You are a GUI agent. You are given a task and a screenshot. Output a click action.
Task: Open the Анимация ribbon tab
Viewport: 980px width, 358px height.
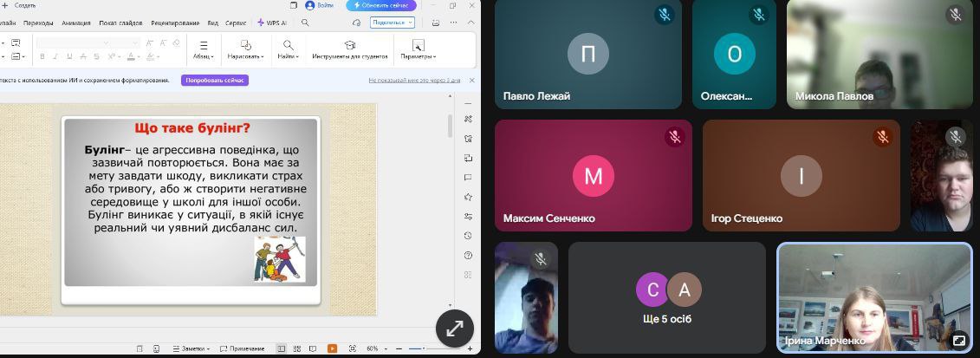(76, 23)
